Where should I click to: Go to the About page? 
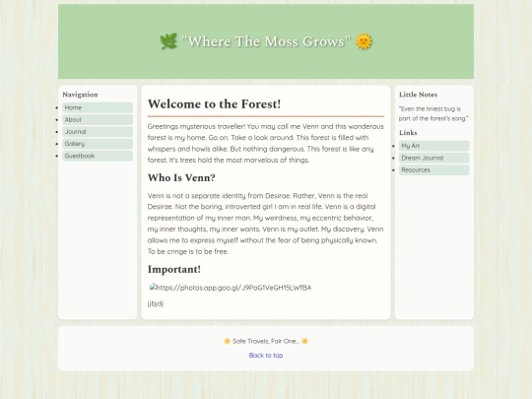[98, 120]
